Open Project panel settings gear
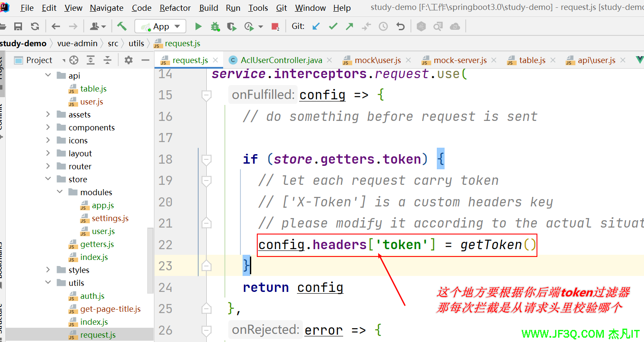This screenshot has height=342, width=644. [x=128, y=60]
